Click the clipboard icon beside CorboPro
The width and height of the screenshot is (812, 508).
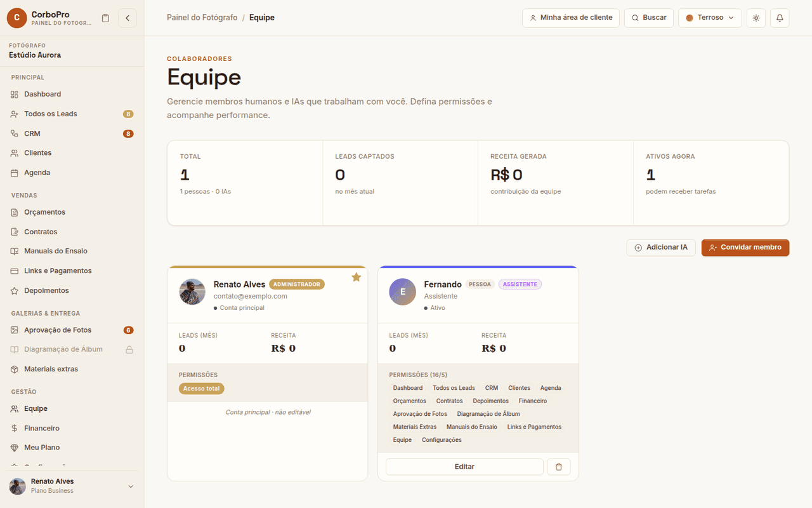[105, 18]
